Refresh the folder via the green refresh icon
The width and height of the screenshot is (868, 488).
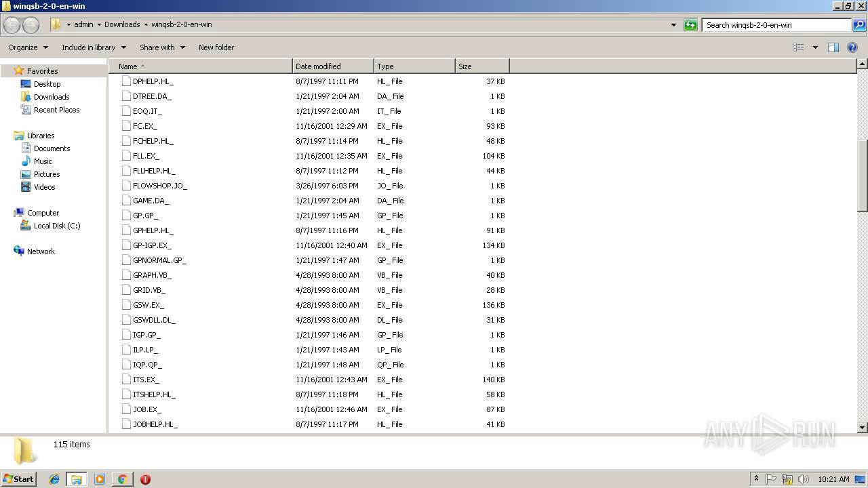pos(690,25)
